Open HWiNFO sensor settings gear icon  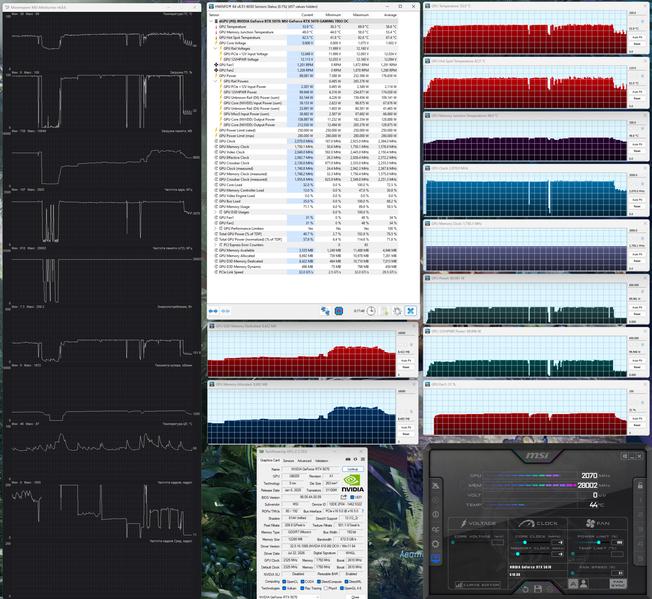pos(398,311)
